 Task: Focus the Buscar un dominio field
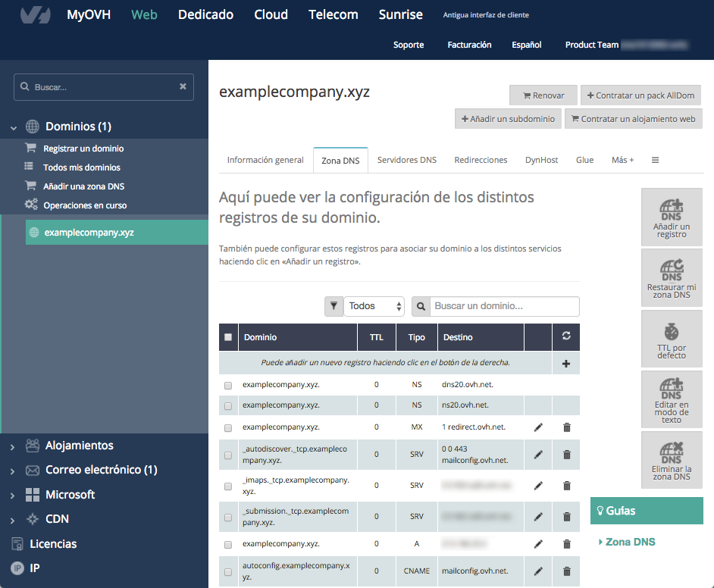click(x=505, y=306)
